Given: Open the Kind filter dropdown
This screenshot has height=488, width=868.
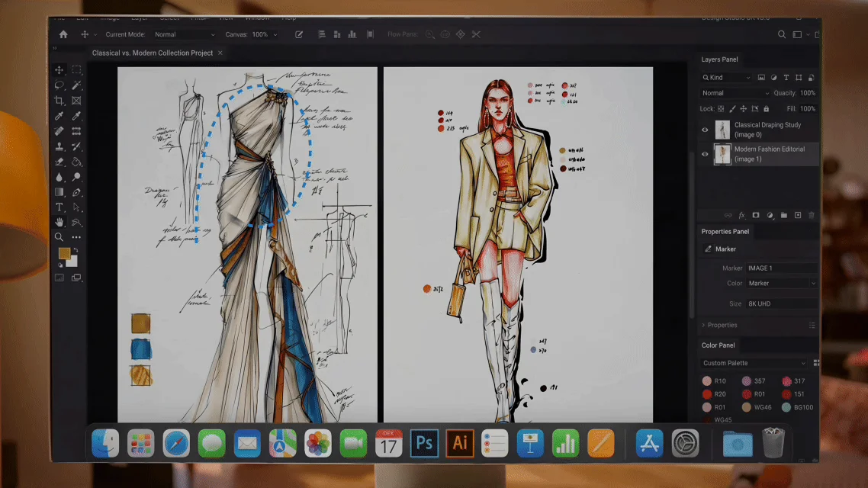Looking at the screenshot, I should pos(726,78).
